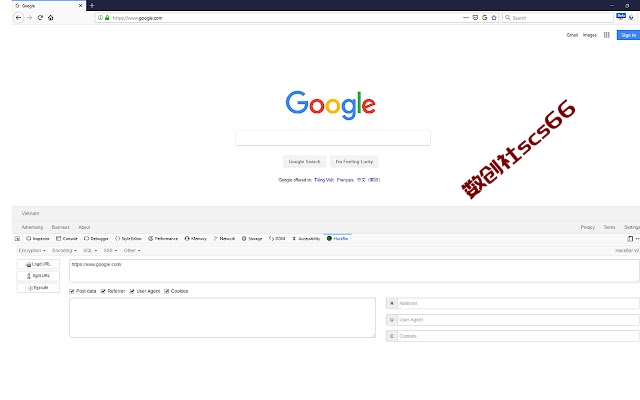The height and width of the screenshot is (400, 640).
Task: Open the Style Editor devtools tab
Action: pyautogui.click(x=128, y=238)
